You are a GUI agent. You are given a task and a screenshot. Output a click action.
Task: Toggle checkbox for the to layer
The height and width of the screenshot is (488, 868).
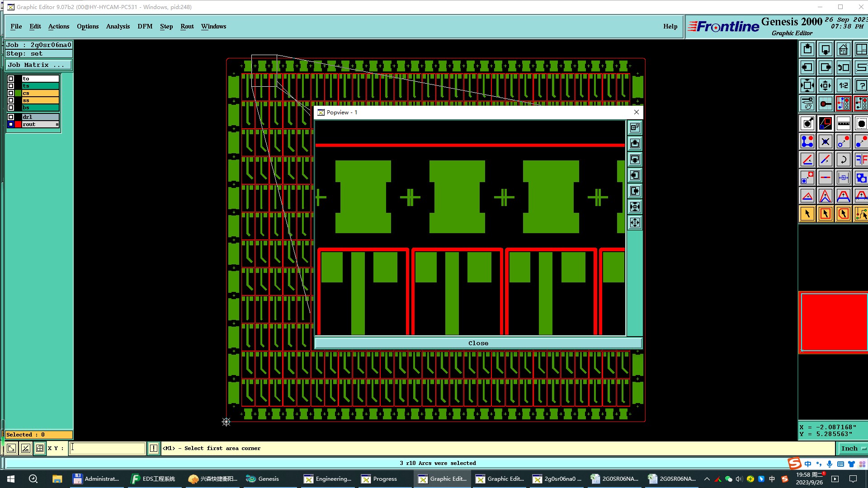click(11, 79)
